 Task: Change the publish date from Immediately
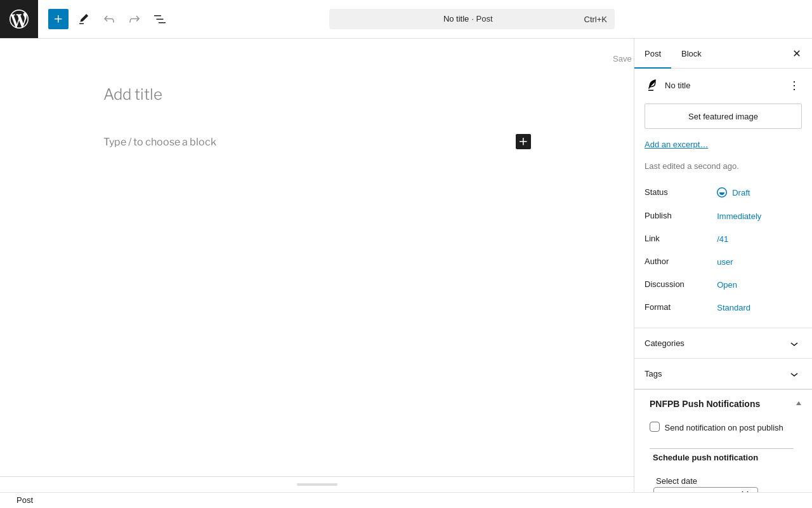(x=739, y=216)
